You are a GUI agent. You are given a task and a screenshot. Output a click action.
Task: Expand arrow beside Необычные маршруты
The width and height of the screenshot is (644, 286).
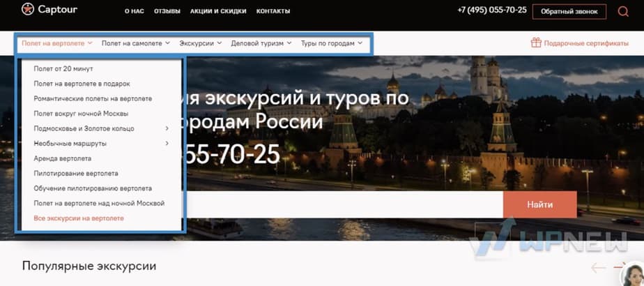click(x=167, y=144)
